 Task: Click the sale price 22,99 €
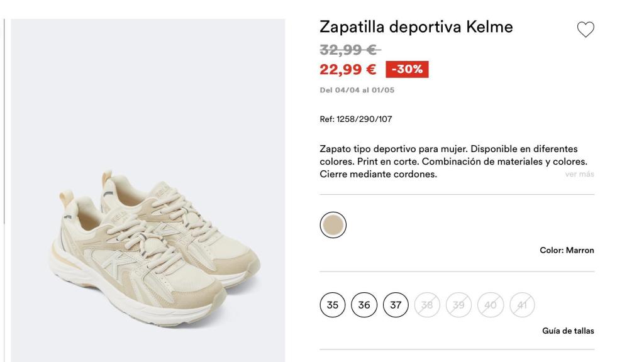tap(346, 70)
